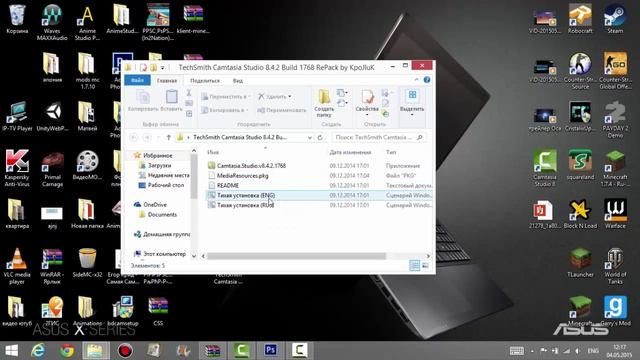Open the Windows Start button
The width and height of the screenshot is (640, 360).
(x=11, y=351)
